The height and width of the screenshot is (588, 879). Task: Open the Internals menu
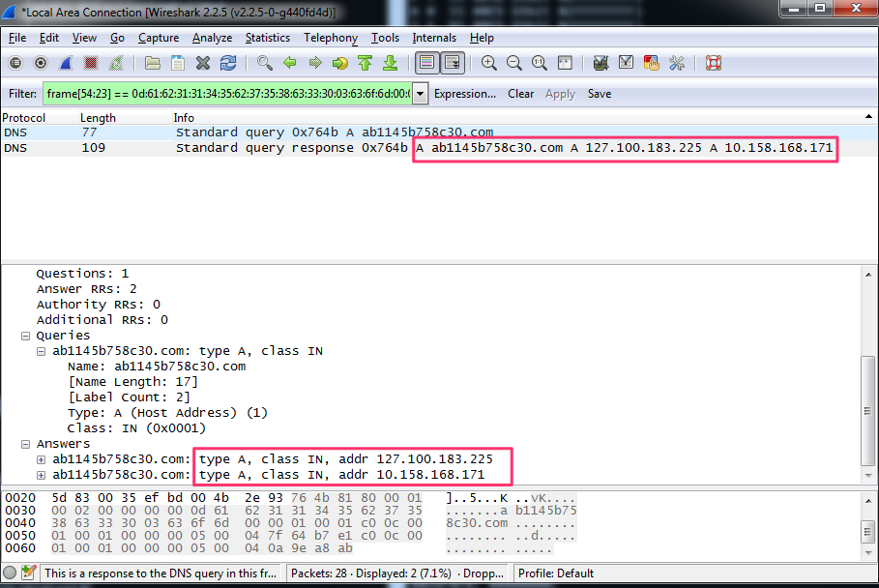434,38
